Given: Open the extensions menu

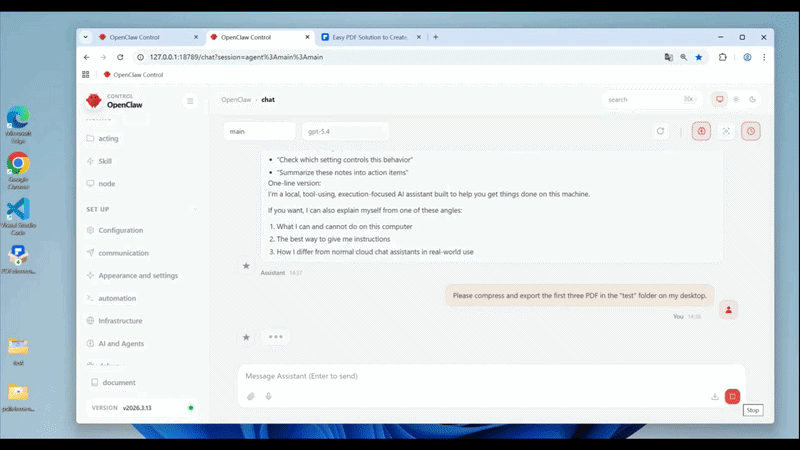Looking at the screenshot, I should coord(722,57).
